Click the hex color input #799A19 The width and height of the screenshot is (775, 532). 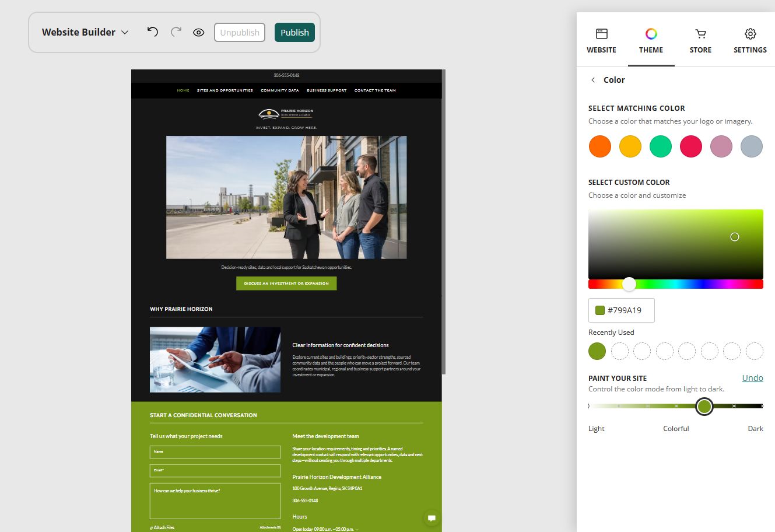coord(622,310)
